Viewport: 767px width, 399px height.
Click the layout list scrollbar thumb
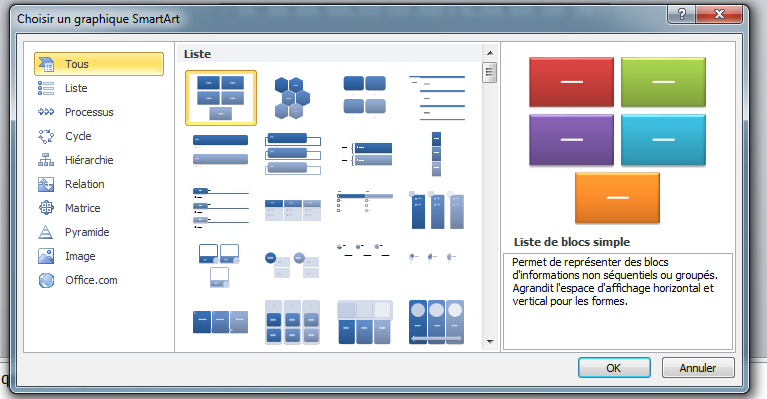(x=490, y=73)
